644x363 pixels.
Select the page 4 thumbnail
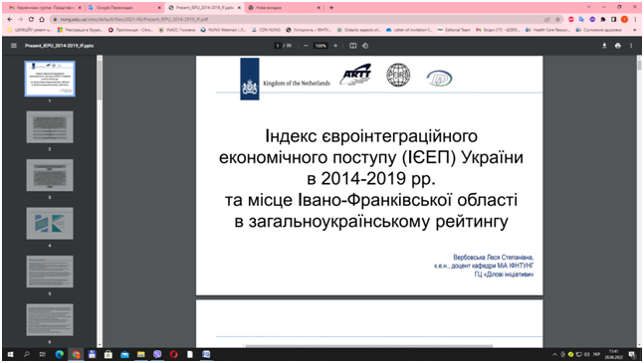tap(50, 223)
